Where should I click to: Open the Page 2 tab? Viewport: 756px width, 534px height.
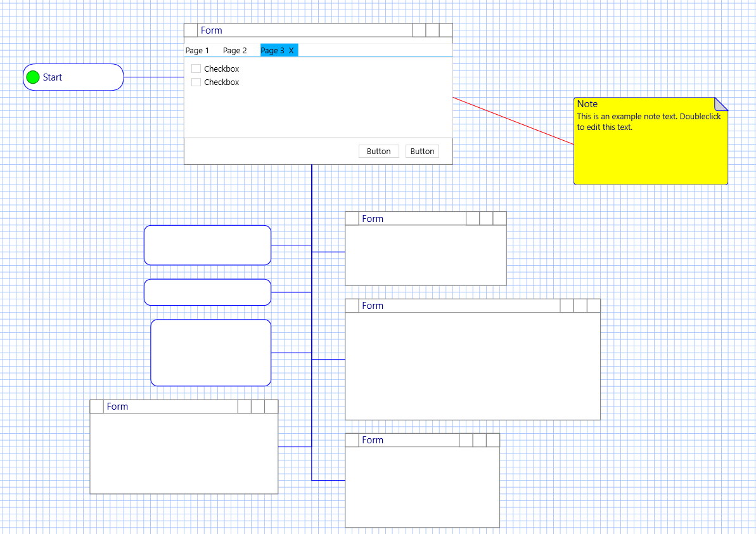235,50
